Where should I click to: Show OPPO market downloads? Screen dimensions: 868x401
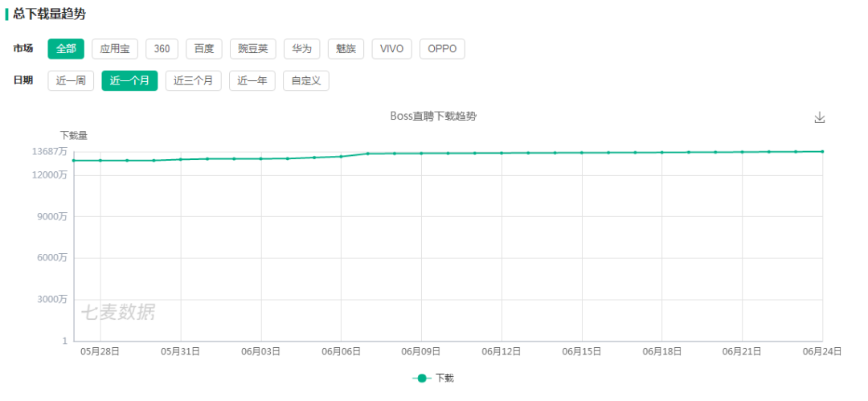click(442, 49)
